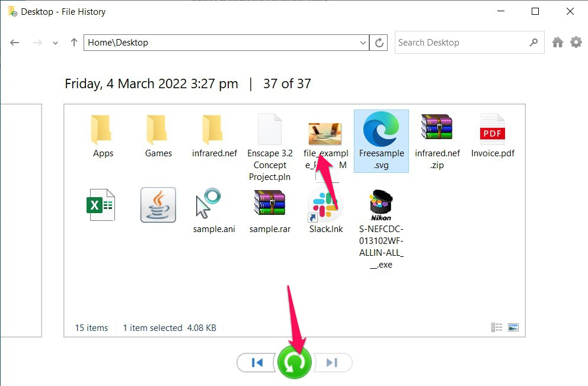The width and height of the screenshot is (588, 386).
Task: Expand the recent locations chevron
Action: pyautogui.click(x=55, y=42)
